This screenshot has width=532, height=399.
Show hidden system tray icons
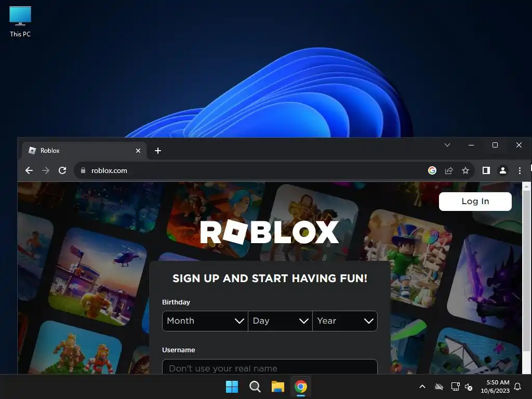422,387
